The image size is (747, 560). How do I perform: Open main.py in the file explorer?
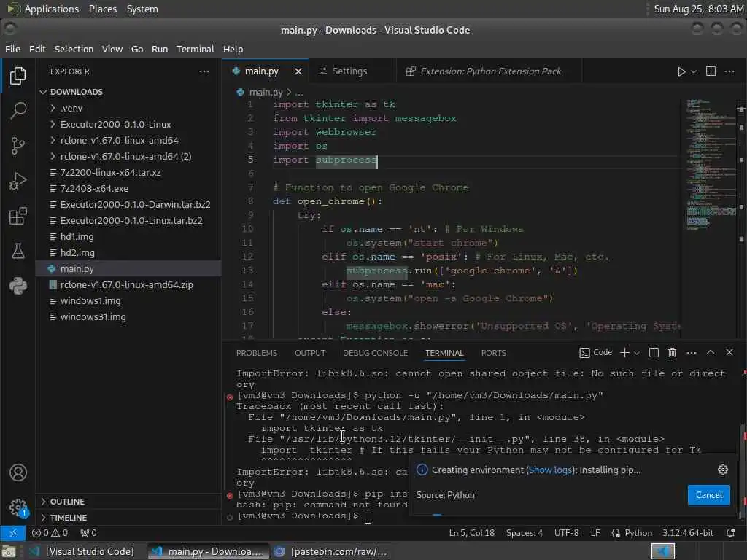[128, 268]
